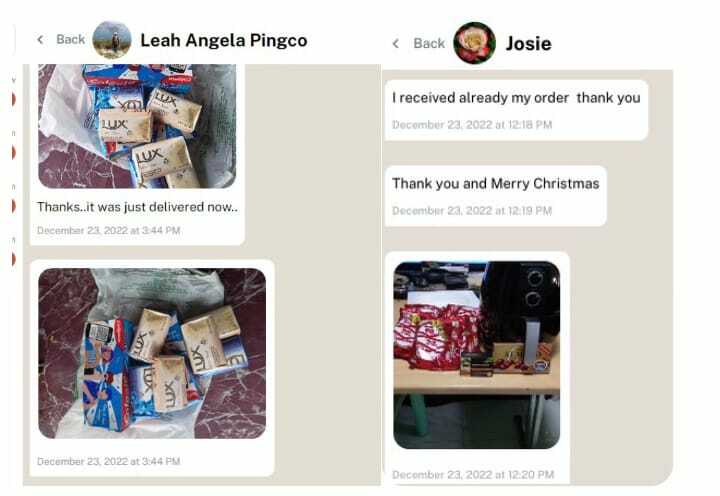Open Leah Angela Pingco's profile avatar
720x496 pixels.
(x=112, y=40)
